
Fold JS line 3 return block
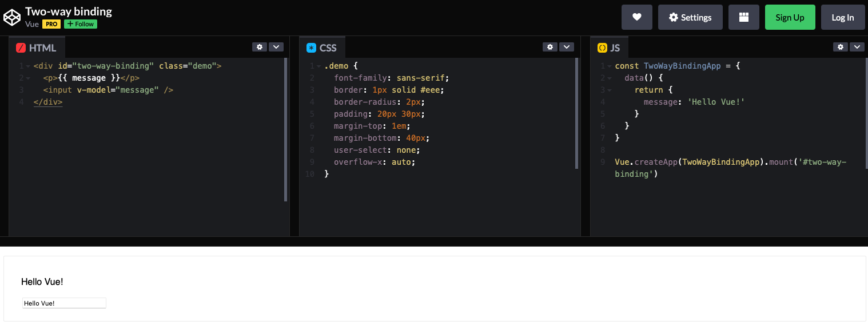(x=609, y=90)
